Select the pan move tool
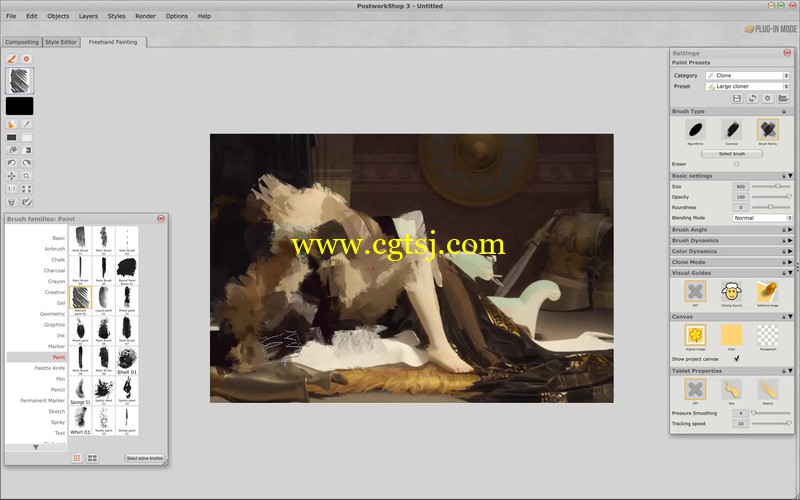 point(12,176)
